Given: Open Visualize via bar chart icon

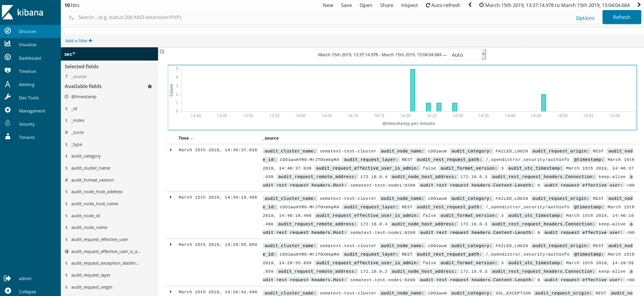Looking at the screenshot, I should [8, 44].
